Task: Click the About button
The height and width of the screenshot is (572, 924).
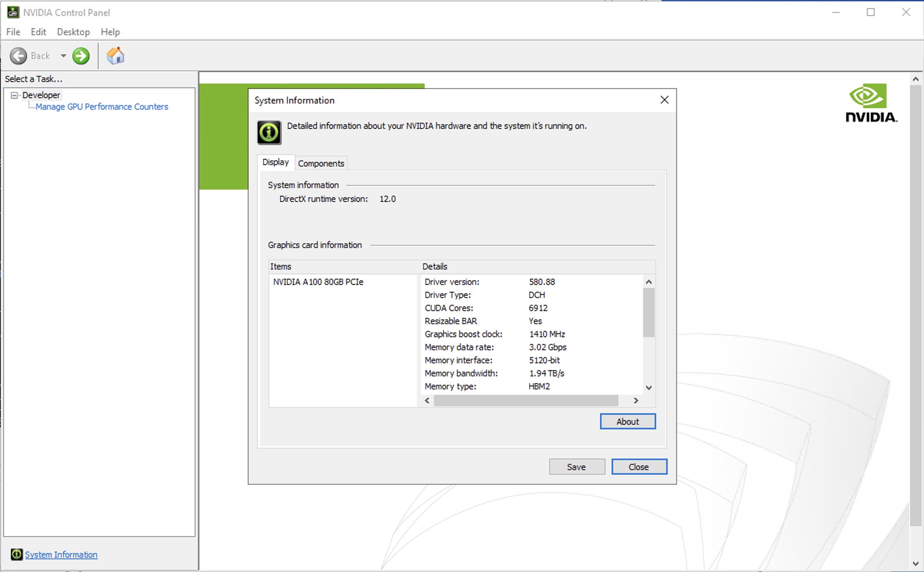Action: (627, 421)
